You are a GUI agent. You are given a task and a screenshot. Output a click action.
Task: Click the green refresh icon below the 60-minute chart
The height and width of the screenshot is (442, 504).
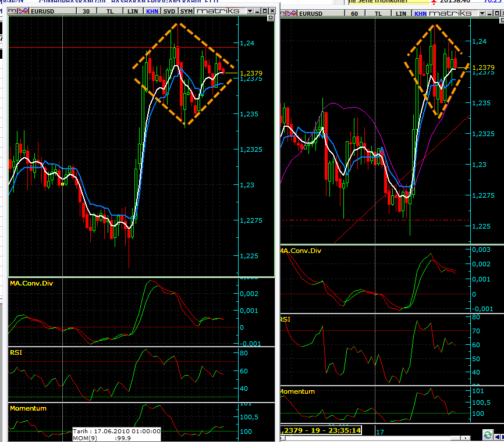488,435
